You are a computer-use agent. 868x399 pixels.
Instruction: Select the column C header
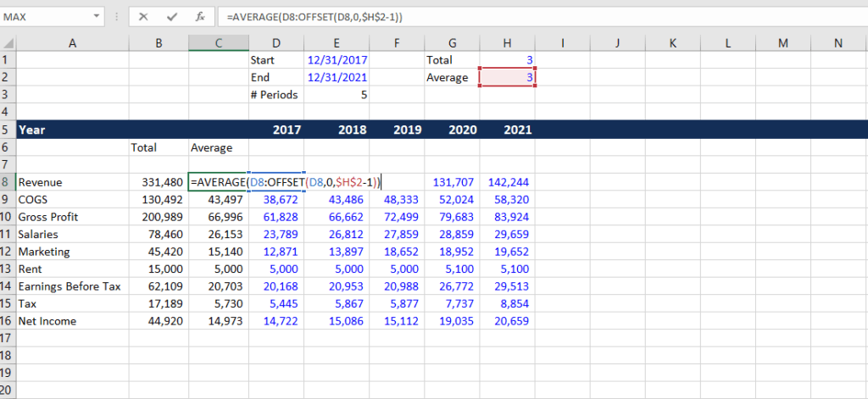pos(218,42)
